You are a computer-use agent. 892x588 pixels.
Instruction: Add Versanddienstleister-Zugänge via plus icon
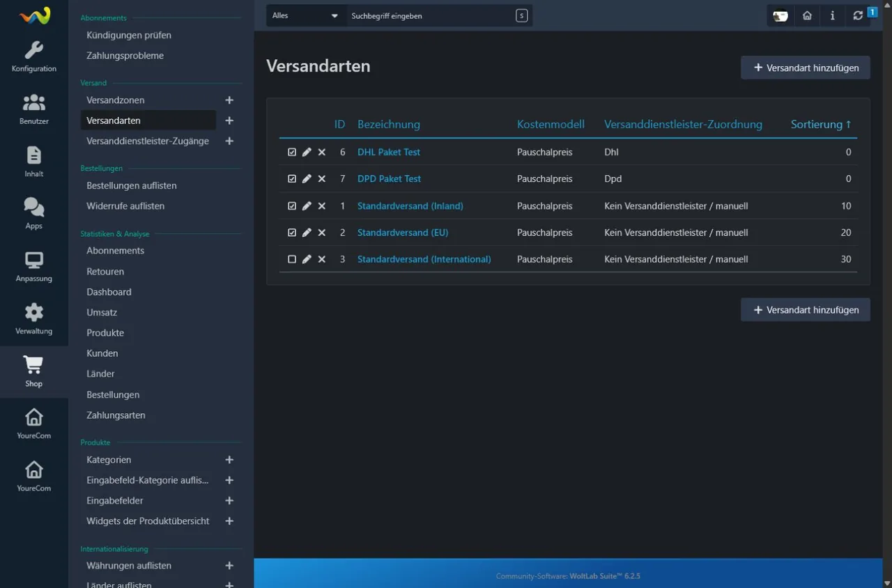229,141
